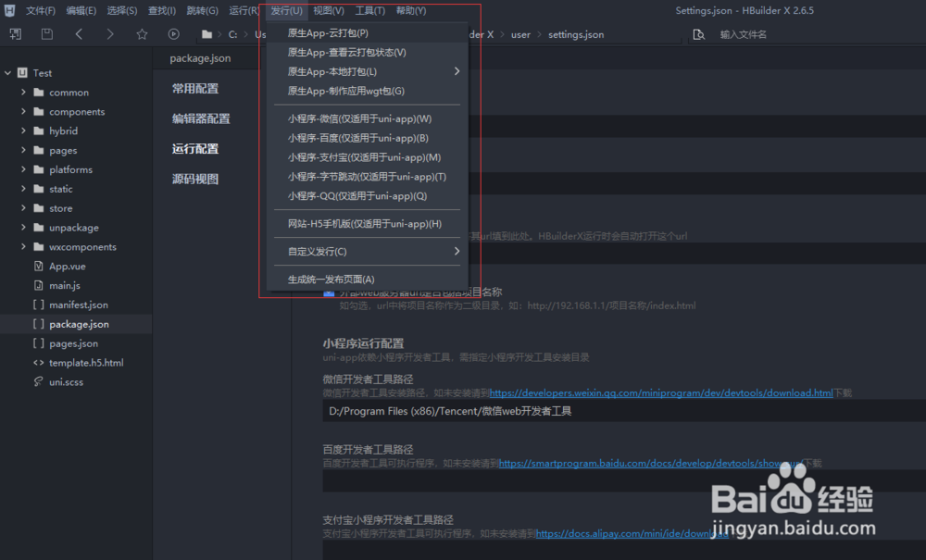The width and height of the screenshot is (926, 560).
Task: Select 生成统一发布页面(A) entry
Action: [368, 280]
